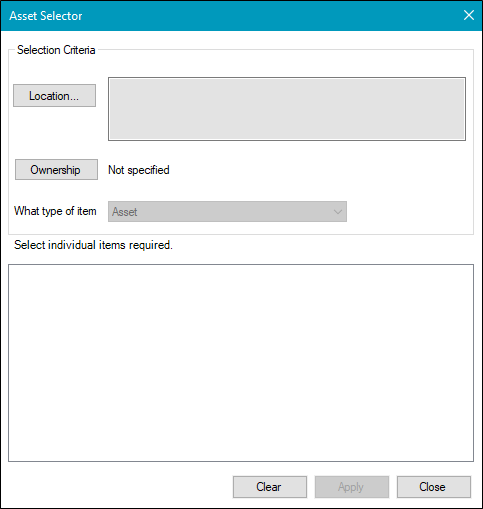Click inside the grey location display box
Viewport: 483px width, 509px height.
click(287, 109)
